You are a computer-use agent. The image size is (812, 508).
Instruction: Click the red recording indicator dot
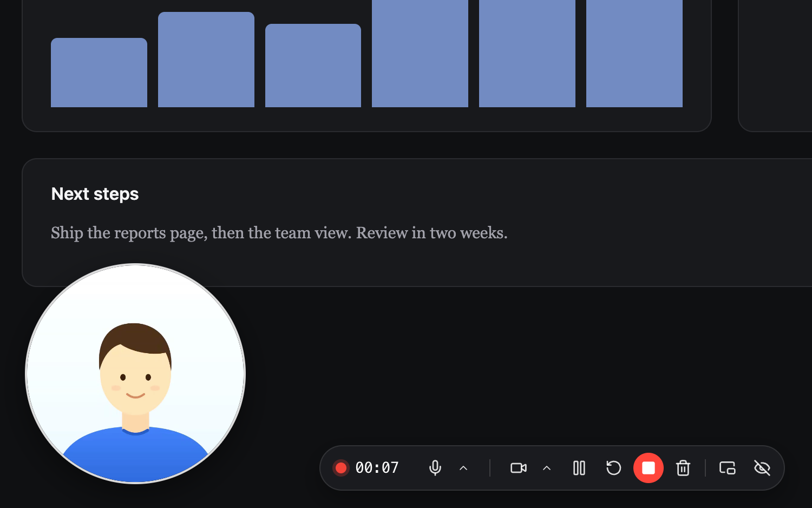(x=341, y=468)
